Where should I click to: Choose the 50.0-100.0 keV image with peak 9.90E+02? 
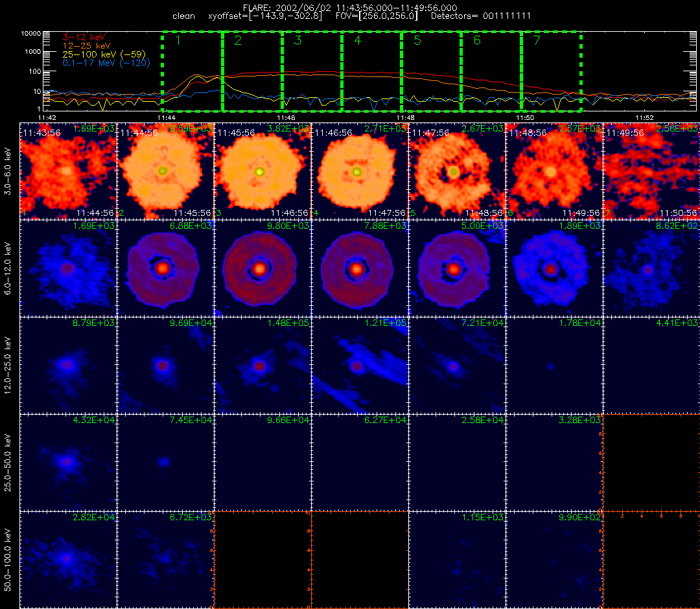[x=555, y=560]
